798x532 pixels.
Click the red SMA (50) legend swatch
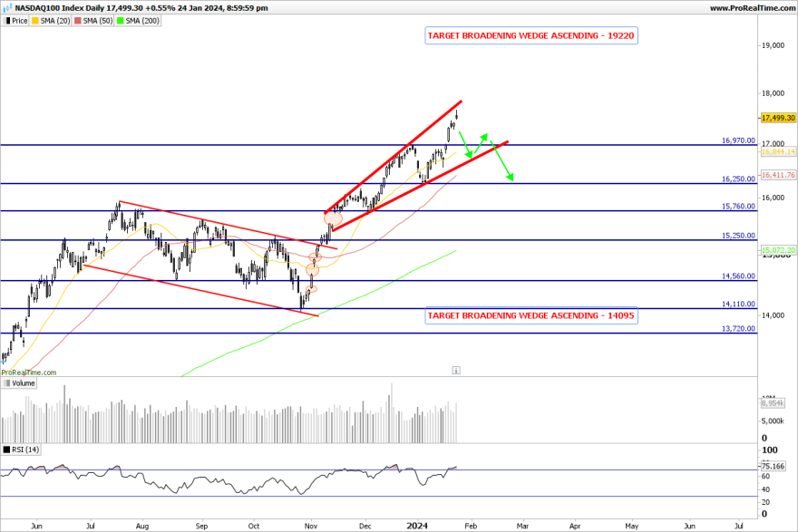pos(78,21)
